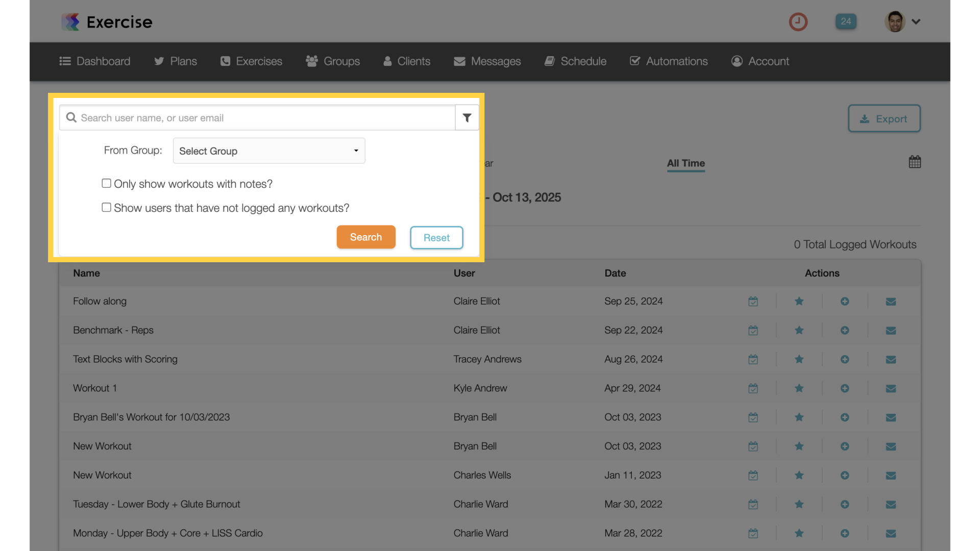Click the Reset button to clear filters
Viewport: 980px width, 551px height.
tap(436, 237)
